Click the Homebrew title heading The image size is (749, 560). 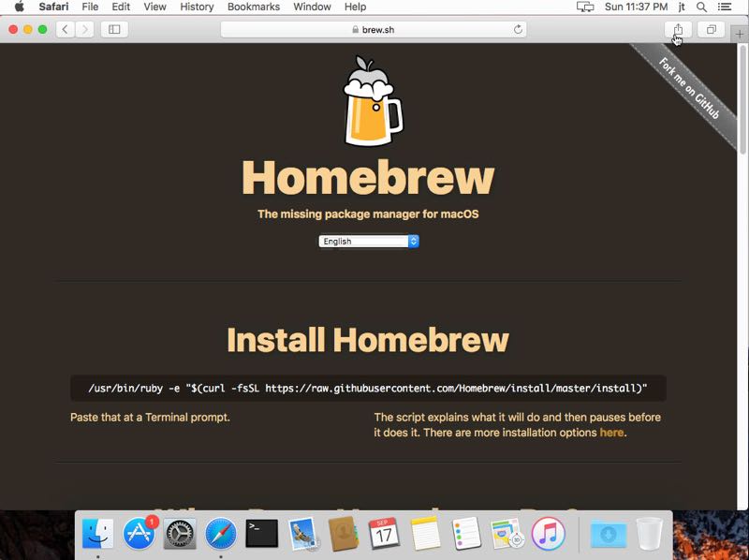pos(368,177)
